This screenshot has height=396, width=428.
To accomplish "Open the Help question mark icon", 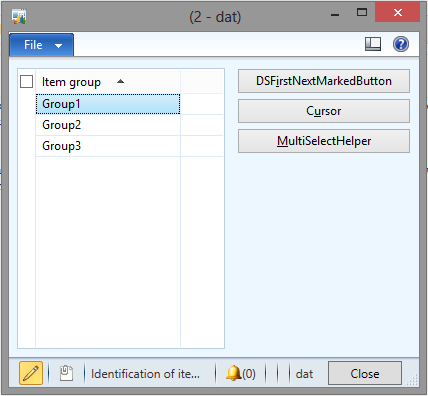I will click(401, 44).
